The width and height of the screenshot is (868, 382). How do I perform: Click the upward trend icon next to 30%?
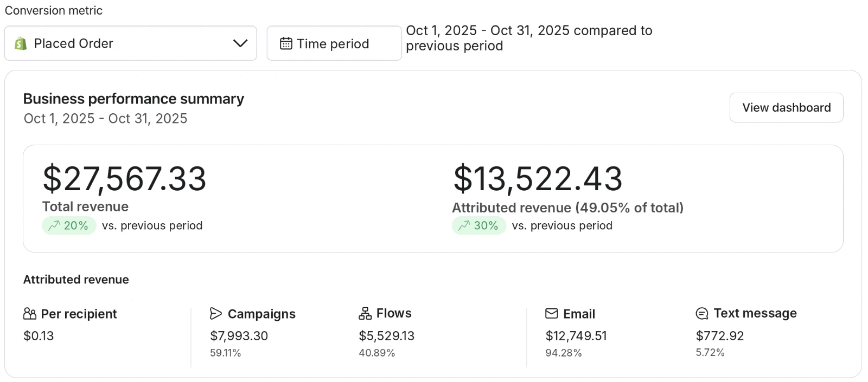464,225
